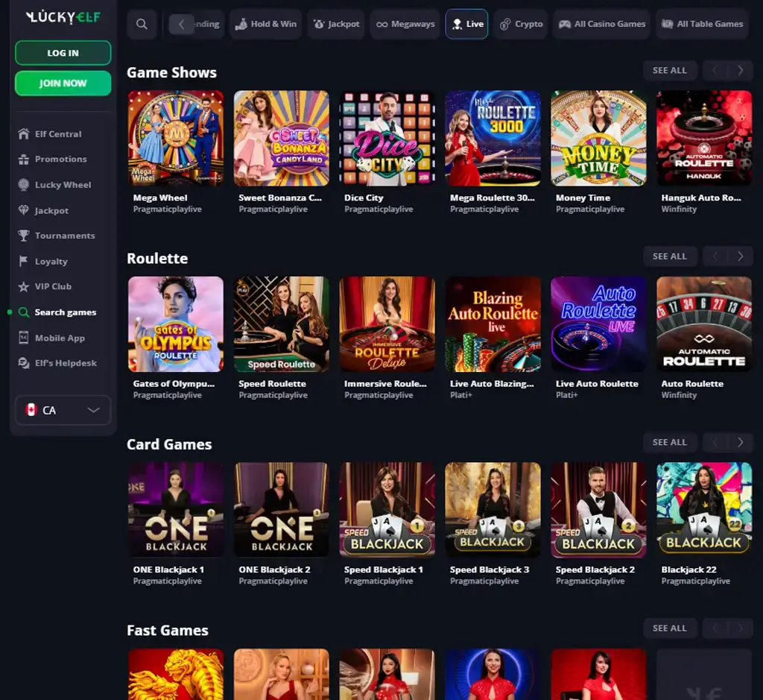This screenshot has height=700, width=763.
Task: Click next arrow in Card Games row
Action: (740, 443)
